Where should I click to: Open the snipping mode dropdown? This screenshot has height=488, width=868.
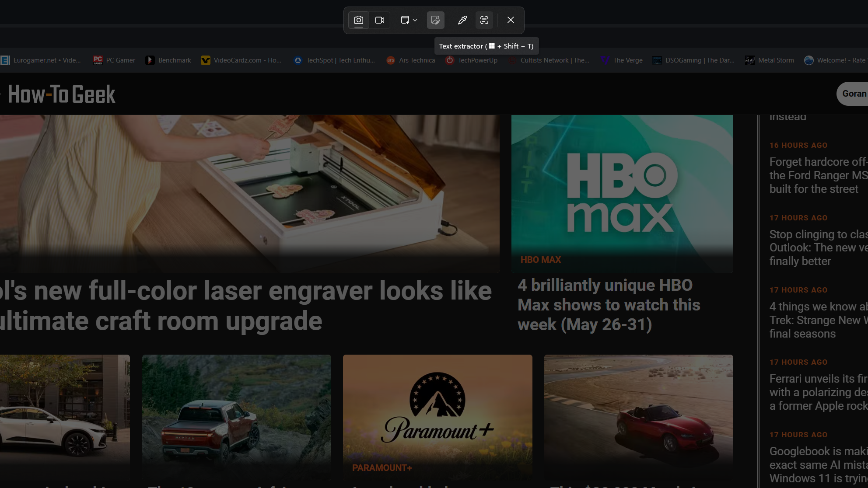[409, 20]
